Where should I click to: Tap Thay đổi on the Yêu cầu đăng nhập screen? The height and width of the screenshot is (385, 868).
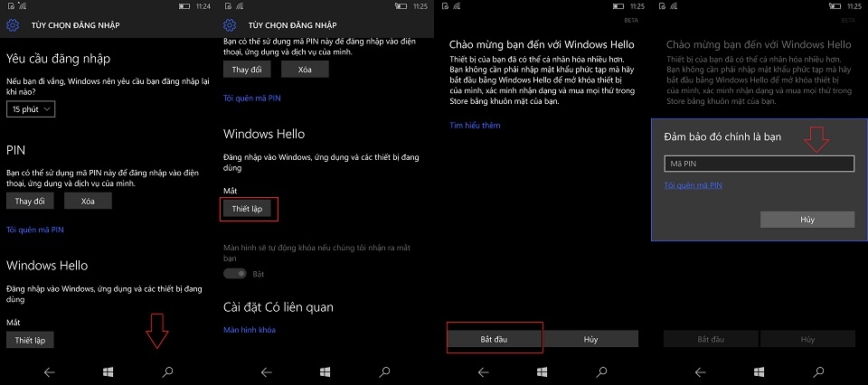30,202
